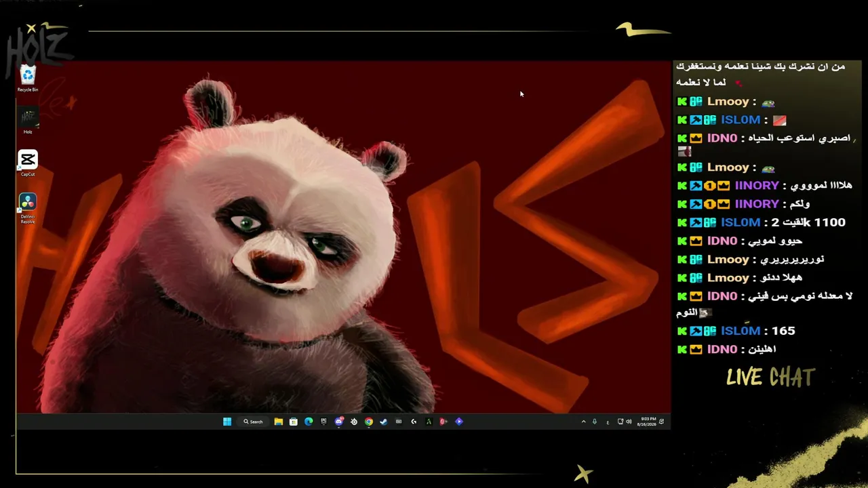This screenshot has height=488, width=868.
Task: Open the Windows Start menu
Action: pyautogui.click(x=227, y=422)
